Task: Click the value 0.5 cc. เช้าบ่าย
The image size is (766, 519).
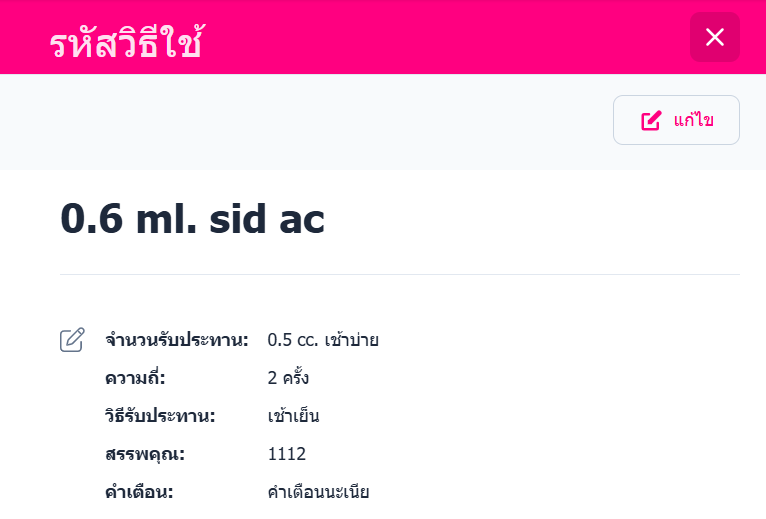Action: coord(323,340)
